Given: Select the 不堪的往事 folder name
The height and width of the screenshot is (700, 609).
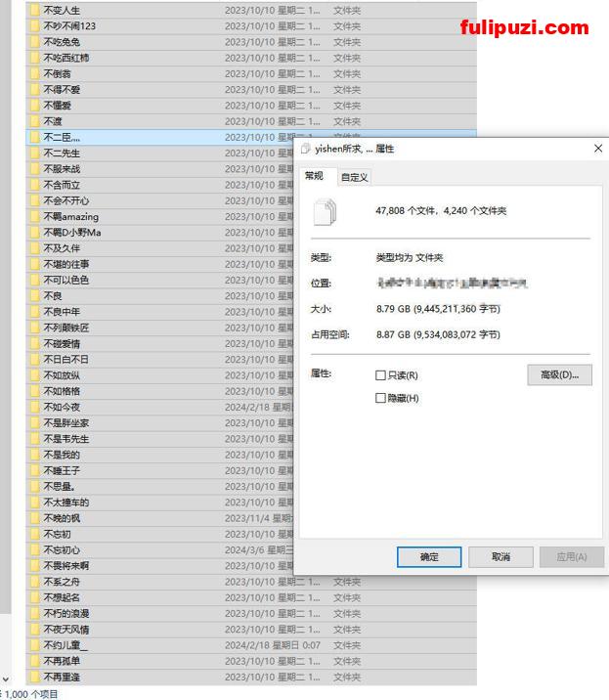Looking at the screenshot, I should click(66, 264).
